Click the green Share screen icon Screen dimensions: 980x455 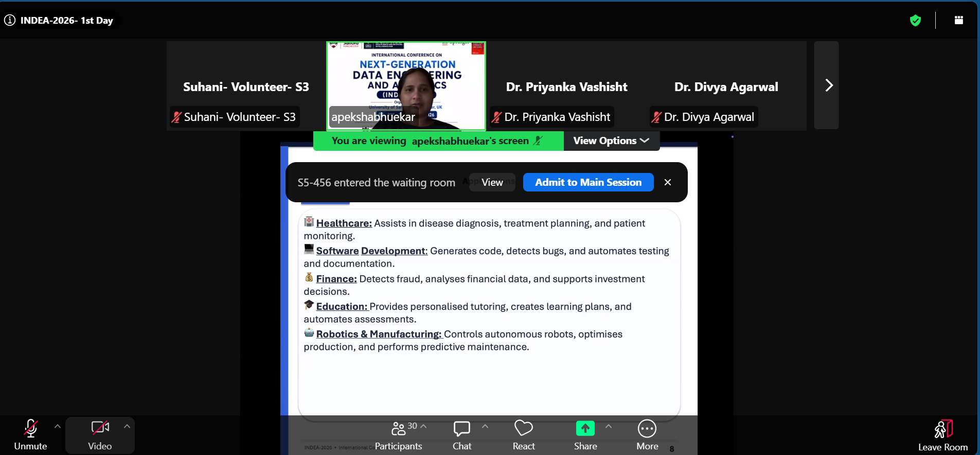(x=585, y=428)
